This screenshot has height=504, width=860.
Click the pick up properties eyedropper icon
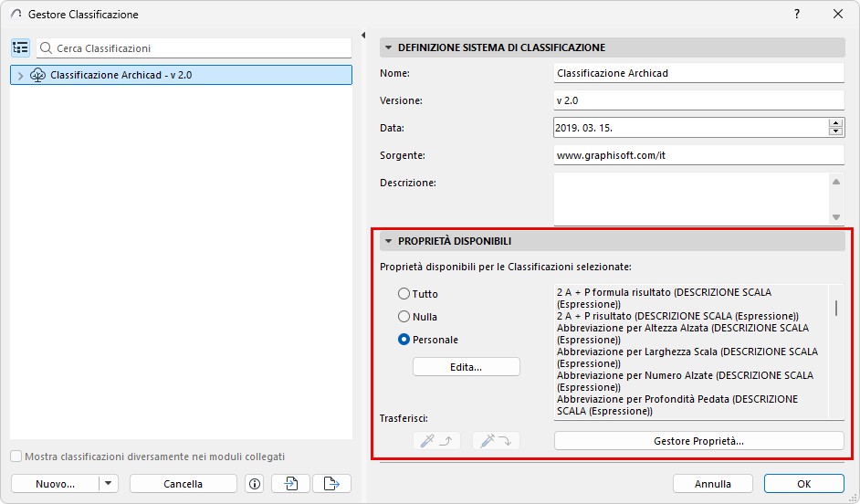[436, 440]
